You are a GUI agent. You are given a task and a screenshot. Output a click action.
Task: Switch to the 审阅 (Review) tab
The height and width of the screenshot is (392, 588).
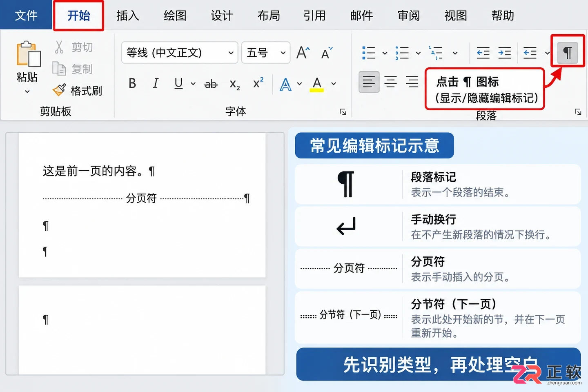point(409,16)
